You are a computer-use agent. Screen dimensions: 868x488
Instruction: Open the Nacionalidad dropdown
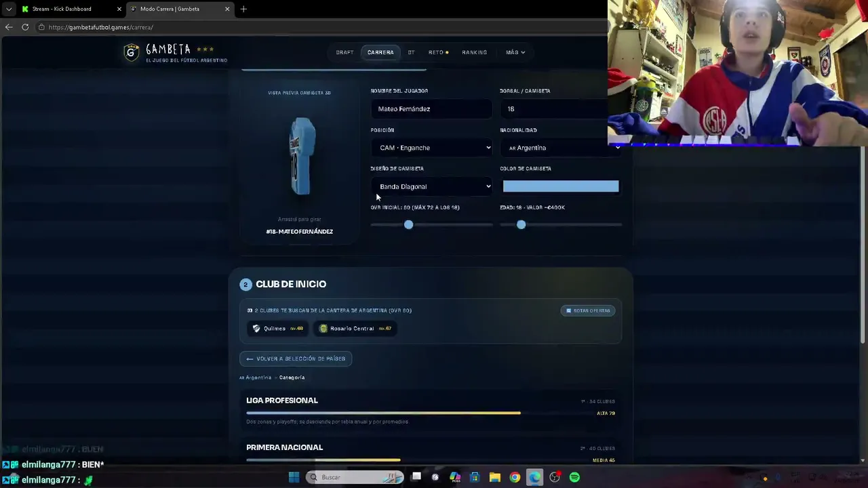point(560,148)
